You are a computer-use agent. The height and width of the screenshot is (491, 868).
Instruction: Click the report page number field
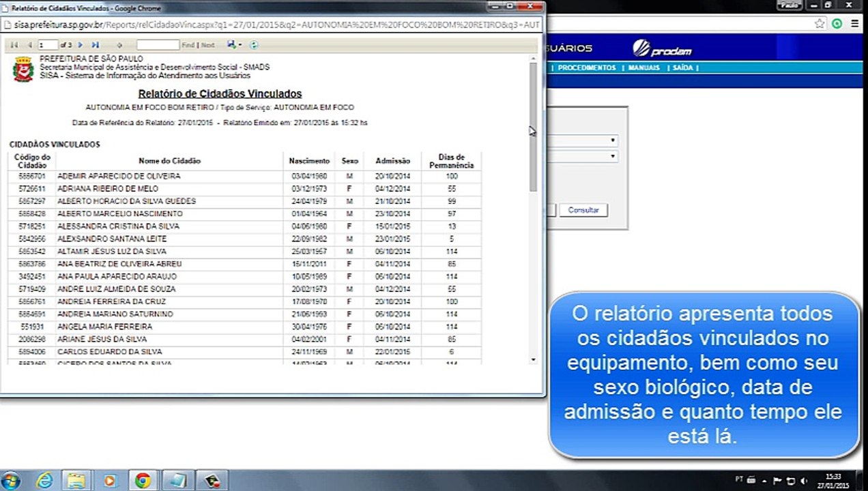pyautogui.click(x=48, y=45)
